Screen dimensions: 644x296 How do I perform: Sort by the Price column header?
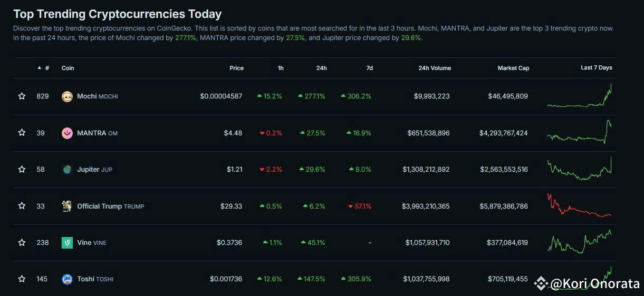click(x=236, y=68)
